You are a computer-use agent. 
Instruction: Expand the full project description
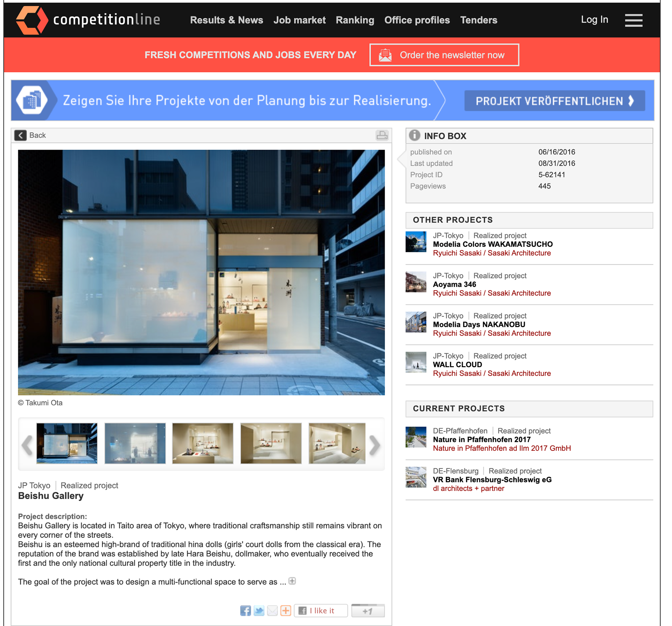pyautogui.click(x=292, y=581)
